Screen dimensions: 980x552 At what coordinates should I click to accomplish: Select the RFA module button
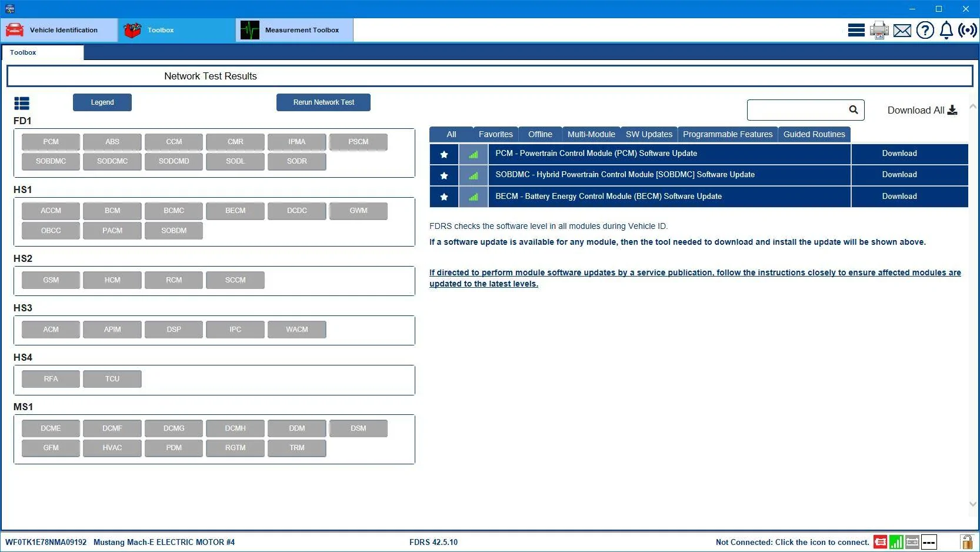51,379
